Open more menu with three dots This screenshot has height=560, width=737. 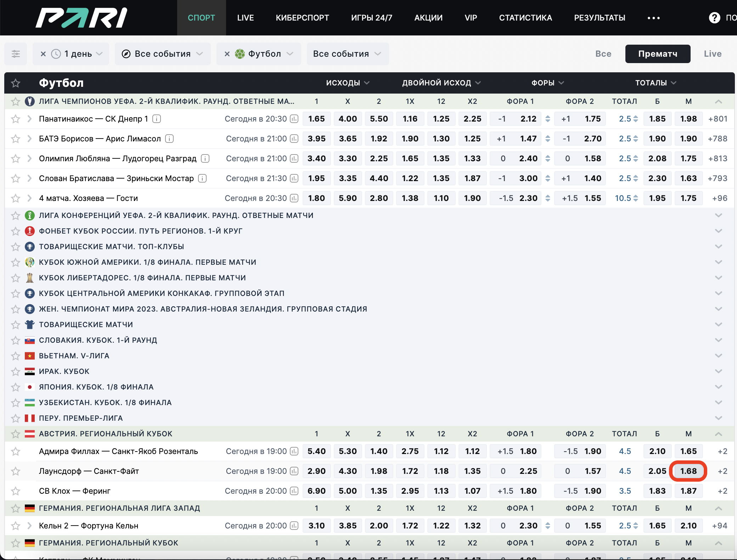653,18
